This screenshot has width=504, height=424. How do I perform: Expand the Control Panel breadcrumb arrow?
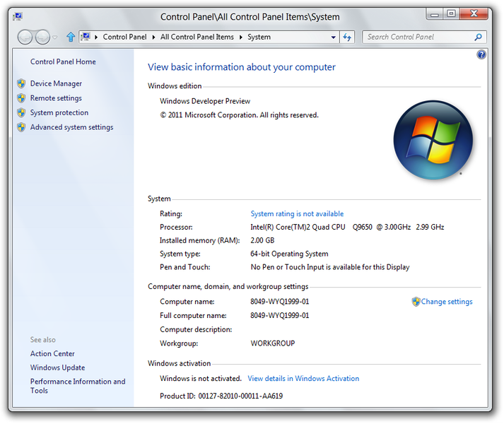(x=154, y=37)
